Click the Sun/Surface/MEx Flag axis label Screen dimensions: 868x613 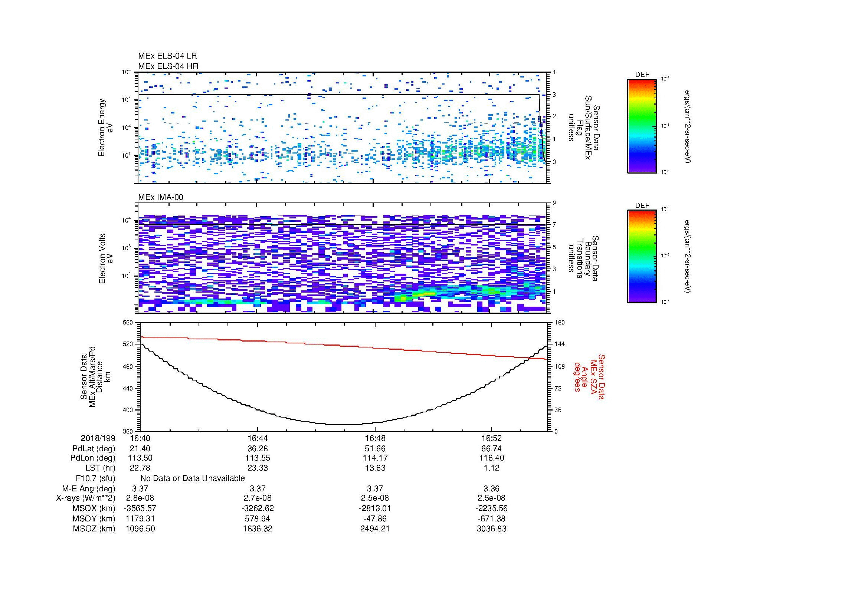[x=584, y=128]
